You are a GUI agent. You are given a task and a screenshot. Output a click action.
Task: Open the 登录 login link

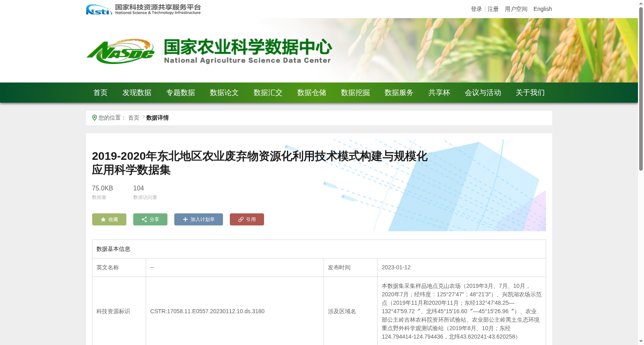[476, 9]
